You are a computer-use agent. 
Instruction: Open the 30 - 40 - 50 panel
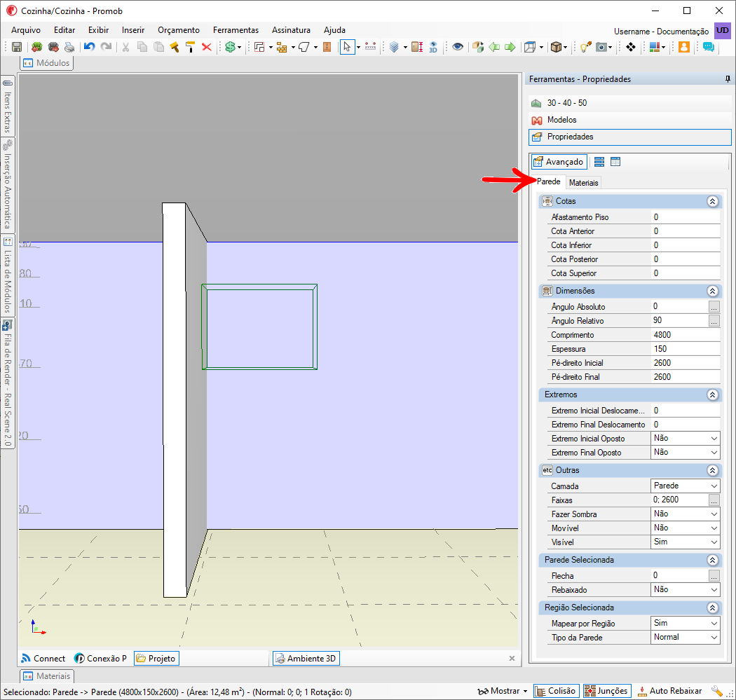tap(630, 103)
